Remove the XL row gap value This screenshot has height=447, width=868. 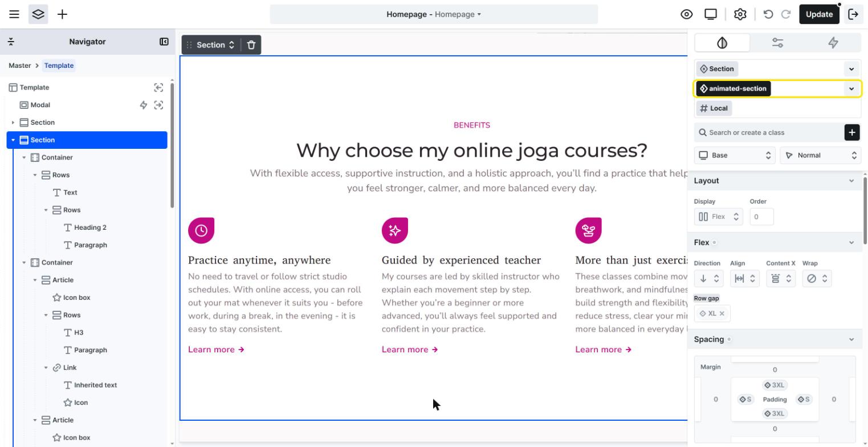[722, 314]
